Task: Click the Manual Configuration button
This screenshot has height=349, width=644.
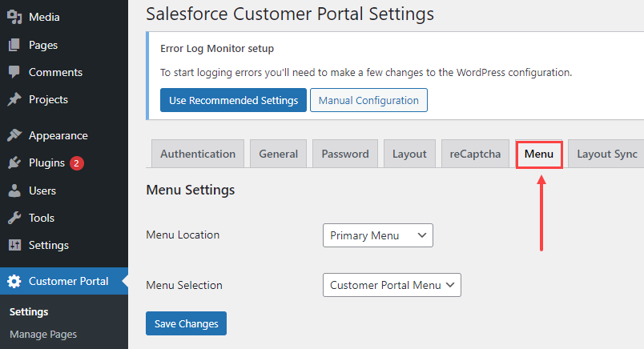Action: point(368,100)
